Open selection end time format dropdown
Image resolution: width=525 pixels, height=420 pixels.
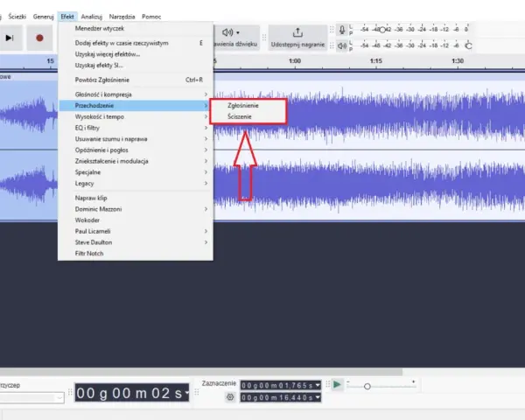[318, 397]
